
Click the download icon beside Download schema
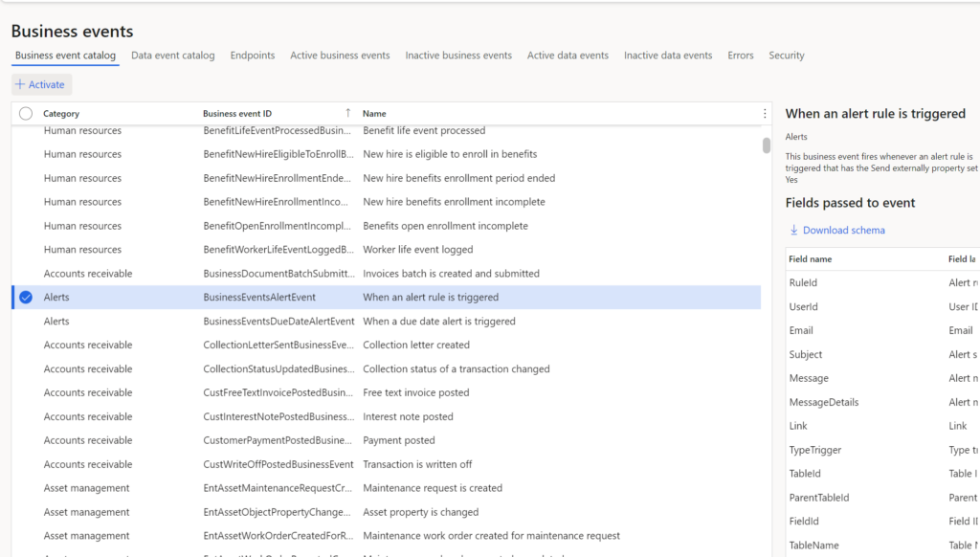[796, 230]
